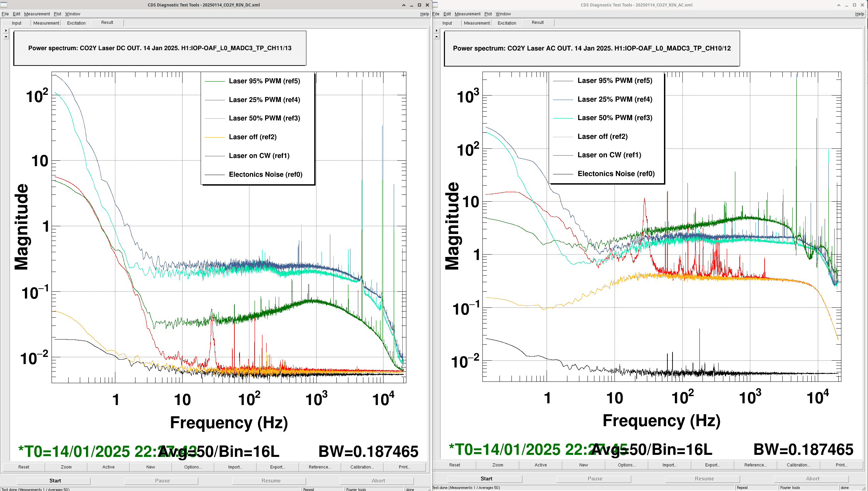Open the Edit menu in DC window

point(16,14)
